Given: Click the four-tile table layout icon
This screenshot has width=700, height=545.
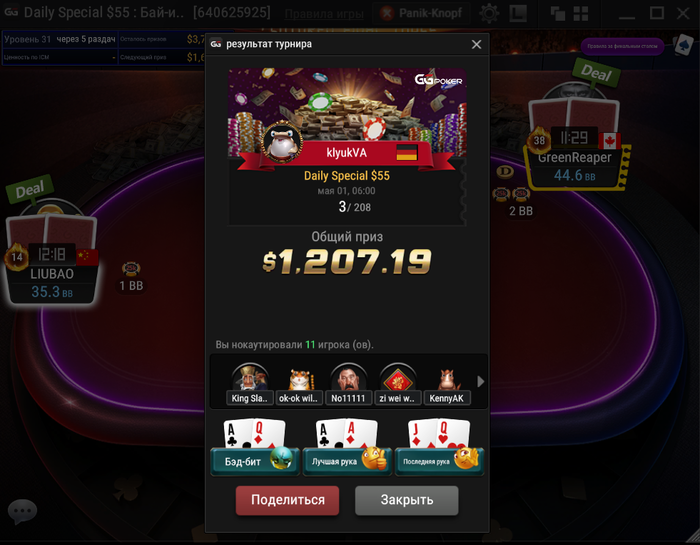Looking at the screenshot, I should click(x=581, y=13).
